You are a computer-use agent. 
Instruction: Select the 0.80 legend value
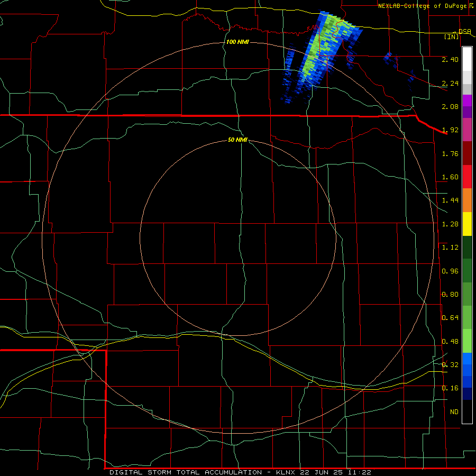pos(450,295)
